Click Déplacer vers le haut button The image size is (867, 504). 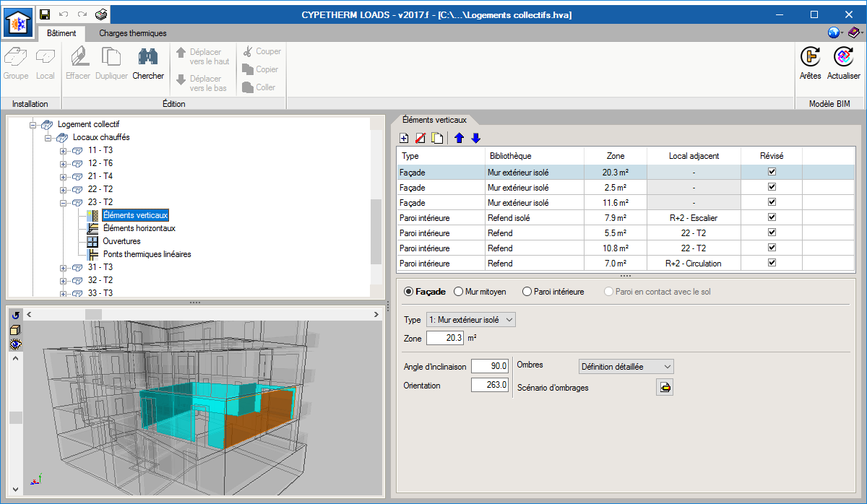click(x=203, y=56)
